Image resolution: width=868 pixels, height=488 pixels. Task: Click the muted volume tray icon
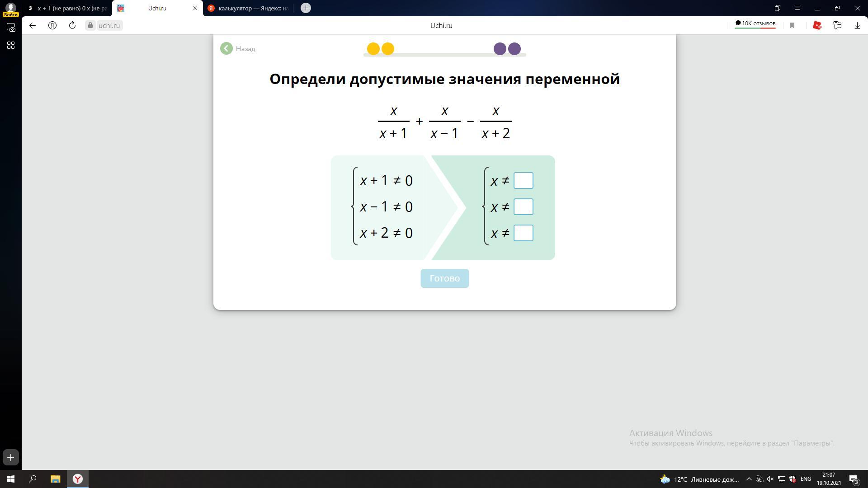click(770, 479)
